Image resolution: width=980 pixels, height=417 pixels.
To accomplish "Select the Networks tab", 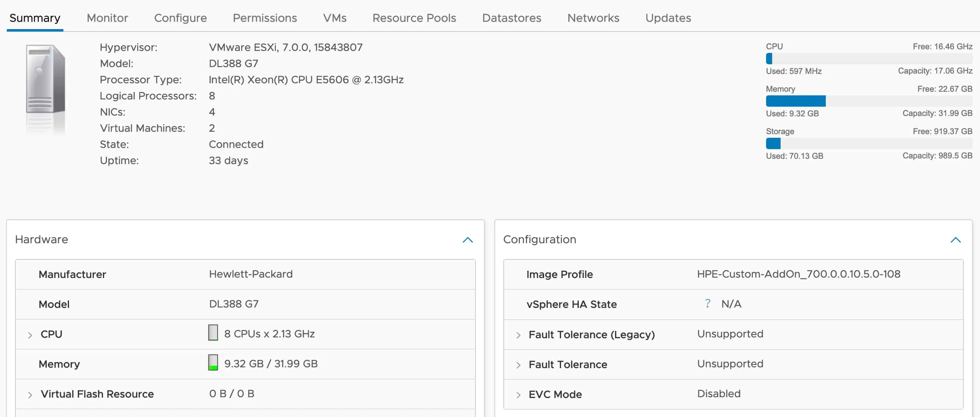I will pyautogui.click(x=593, y=18).
